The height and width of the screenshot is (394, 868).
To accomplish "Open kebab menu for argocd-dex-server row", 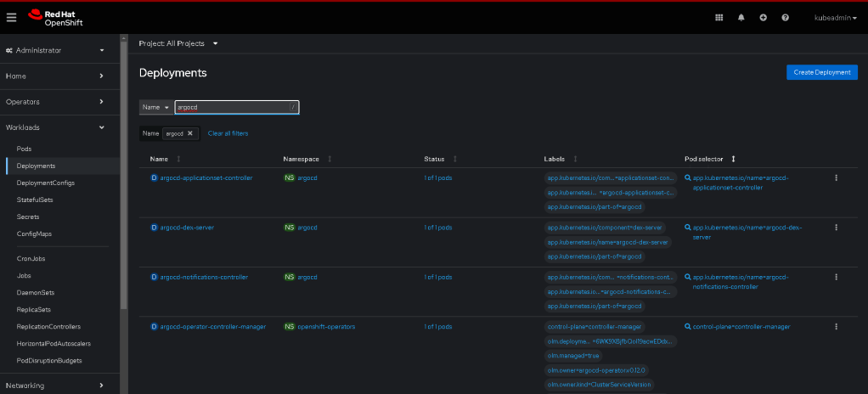I will click(836, 228).
